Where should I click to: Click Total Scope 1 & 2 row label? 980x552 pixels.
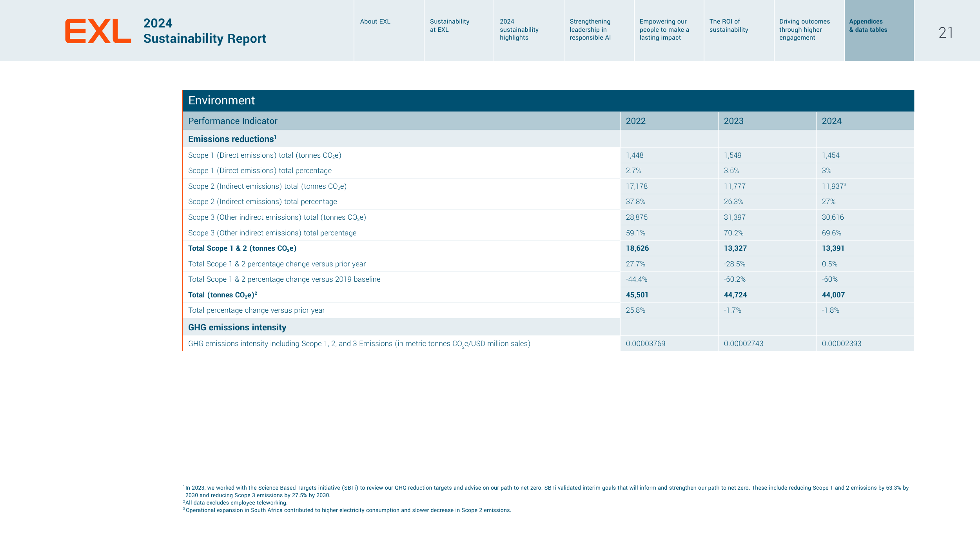(x=242, y=248)
